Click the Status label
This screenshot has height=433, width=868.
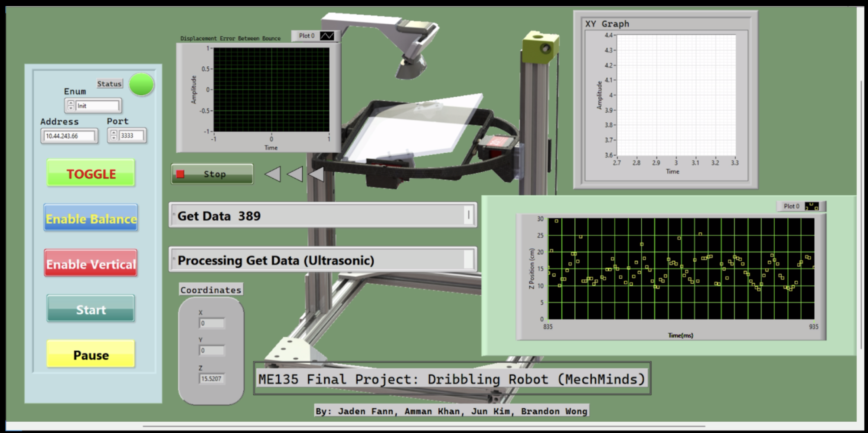(109, 84)
